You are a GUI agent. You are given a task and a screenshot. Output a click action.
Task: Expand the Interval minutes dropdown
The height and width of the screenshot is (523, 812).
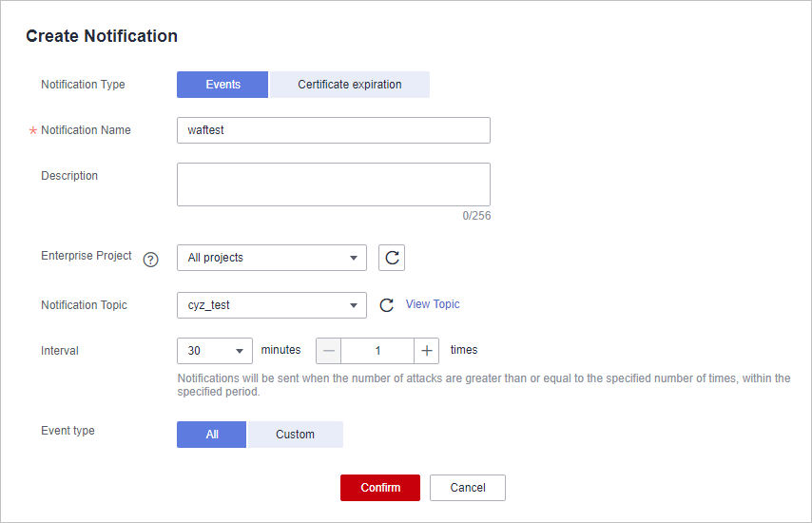215,351
